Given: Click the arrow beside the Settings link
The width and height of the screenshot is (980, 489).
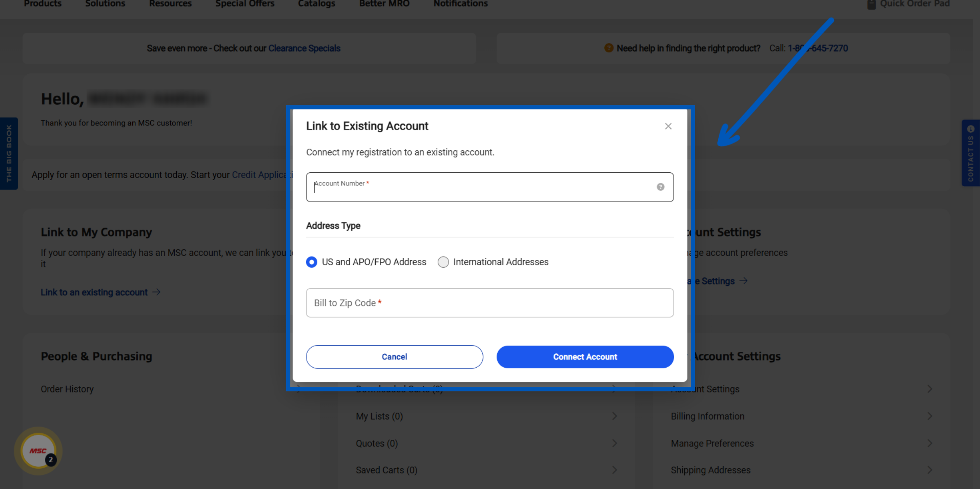Looking at the screenshot, I should pos(744,281).
